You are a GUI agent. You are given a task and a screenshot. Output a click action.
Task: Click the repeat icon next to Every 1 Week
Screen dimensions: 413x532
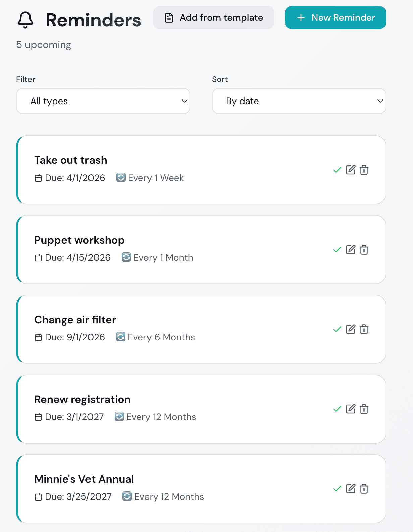coord(121,177)
